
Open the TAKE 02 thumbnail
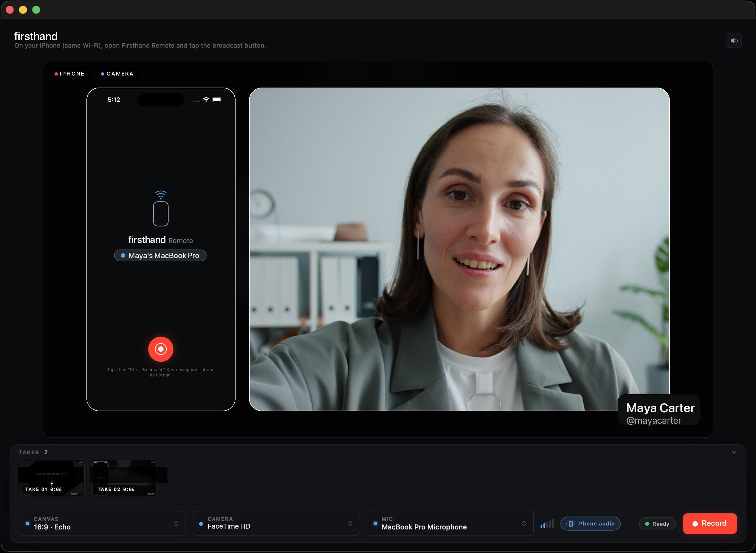124,478
